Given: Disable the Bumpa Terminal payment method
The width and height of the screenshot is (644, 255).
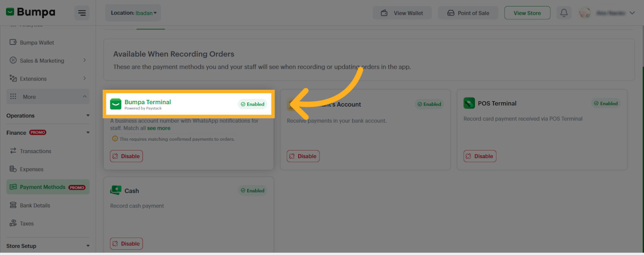Looking at the screenshot, I should (126, 156).
